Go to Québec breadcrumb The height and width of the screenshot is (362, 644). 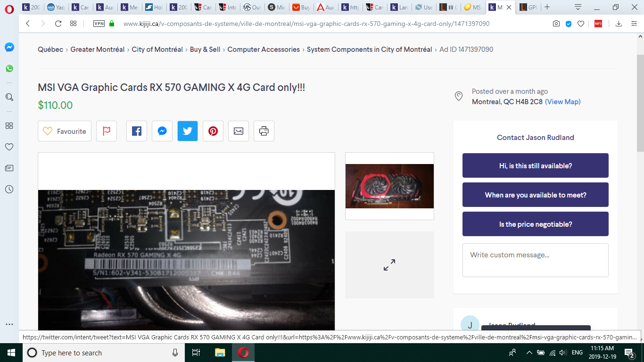(x=50, y=49)
